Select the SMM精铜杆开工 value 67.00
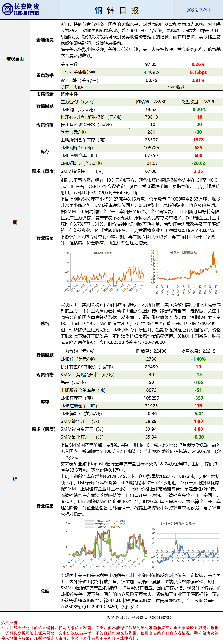This screenshot has height=644, width=223. tap(151, 171)
